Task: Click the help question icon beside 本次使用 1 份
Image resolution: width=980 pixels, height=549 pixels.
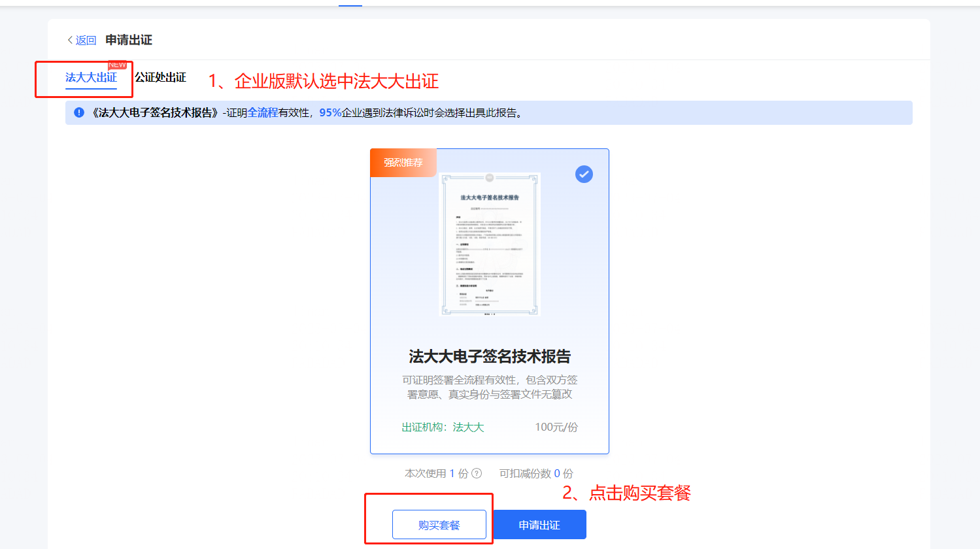Action: point(477,473)
